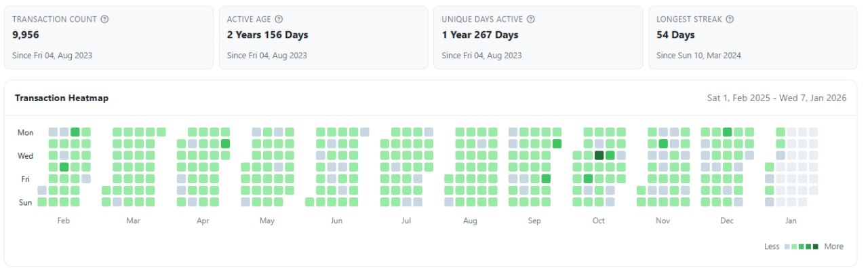868x268 pixels.
Task: Click the Transaction Heatmap heading
Action: [62, 98]
